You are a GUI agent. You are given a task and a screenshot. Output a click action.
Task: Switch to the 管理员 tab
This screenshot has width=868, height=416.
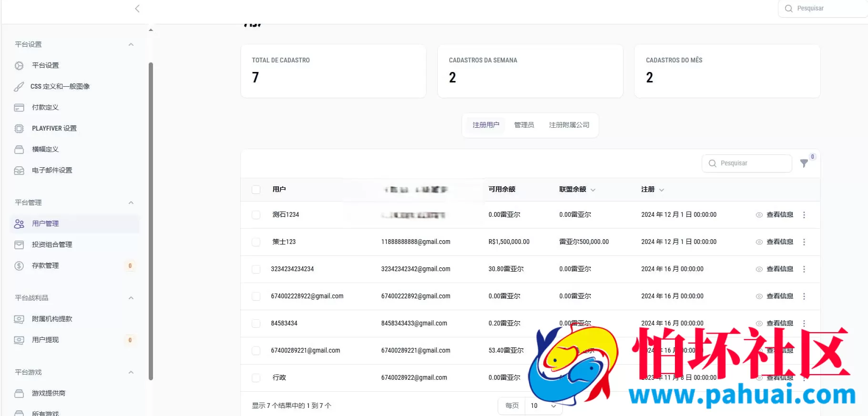pyautogui.click(x=524, y=125)
